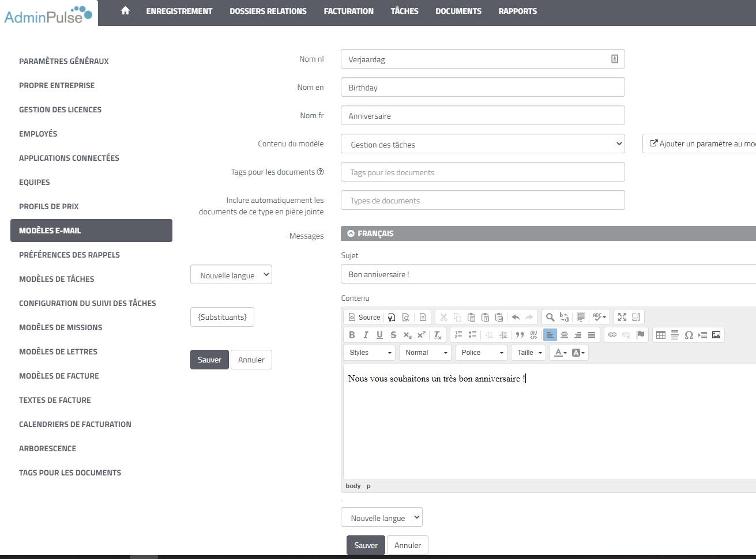Toggle strikethrough formatting
756x559 pixels.
393,335
